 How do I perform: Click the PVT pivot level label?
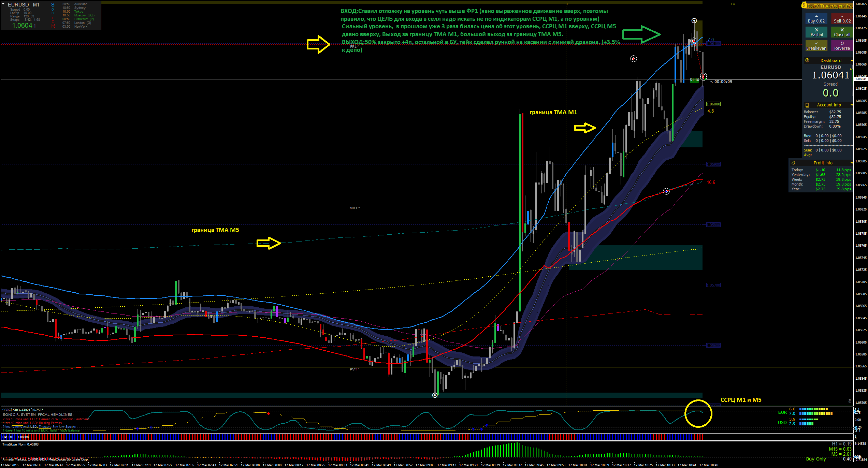point(355,369)
